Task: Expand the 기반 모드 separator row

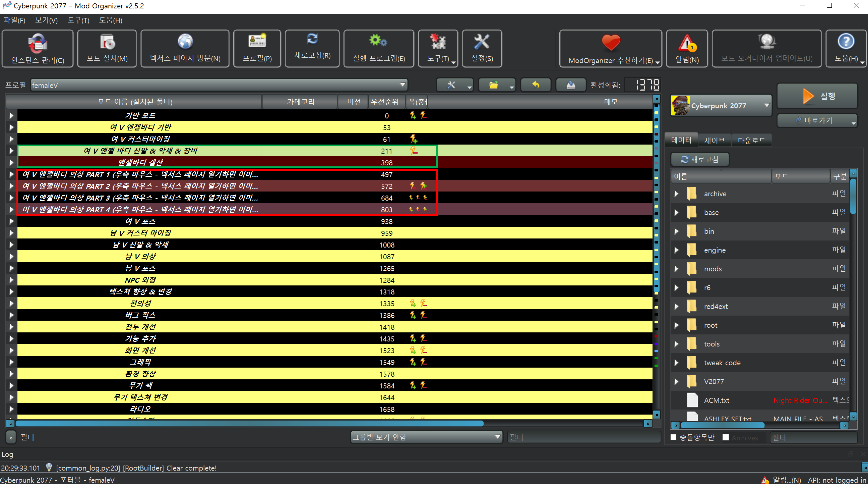Action: coord(11,116)
